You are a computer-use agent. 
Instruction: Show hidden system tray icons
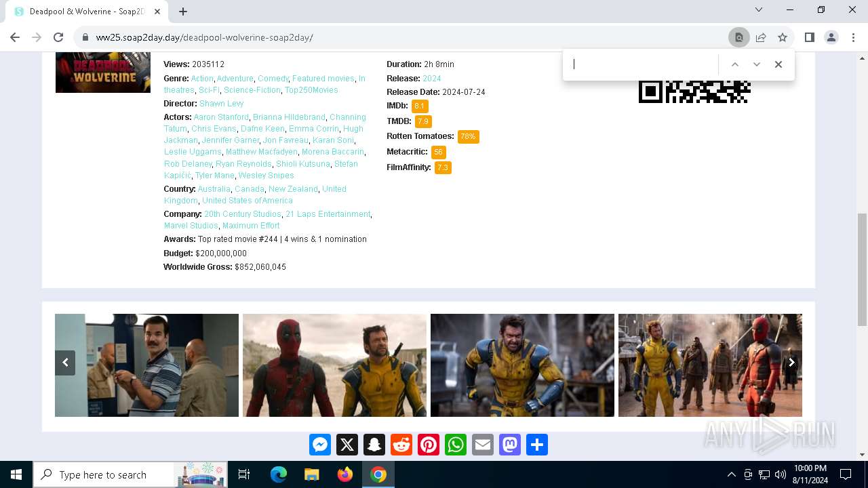tap(731, 474)
